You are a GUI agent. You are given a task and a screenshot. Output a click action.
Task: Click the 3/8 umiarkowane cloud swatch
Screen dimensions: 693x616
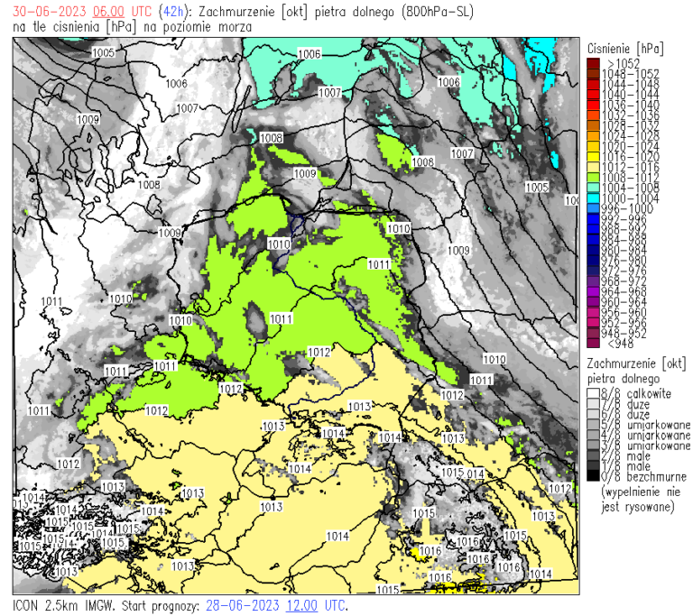593,446
